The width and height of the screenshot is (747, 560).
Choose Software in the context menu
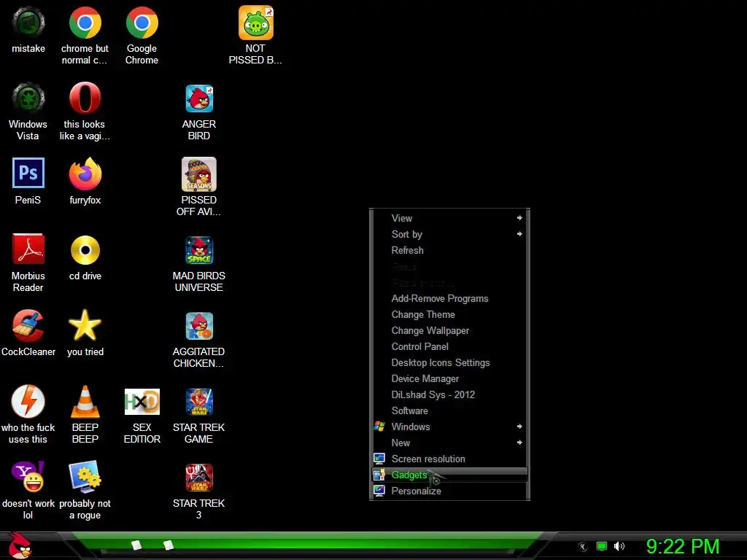click(x=449, y=411)
